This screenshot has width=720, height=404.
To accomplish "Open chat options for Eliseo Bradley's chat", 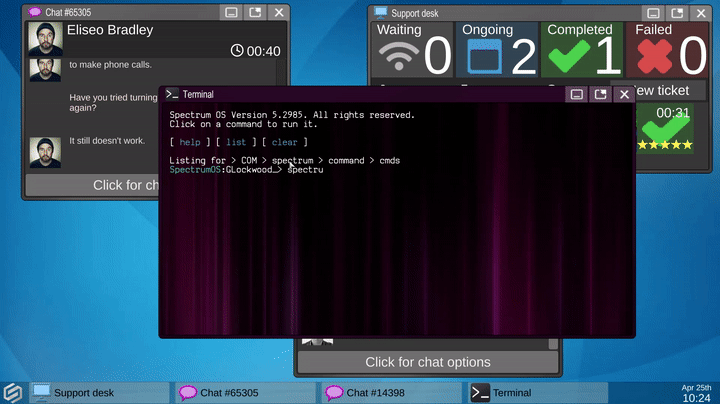I will point(92,185).
